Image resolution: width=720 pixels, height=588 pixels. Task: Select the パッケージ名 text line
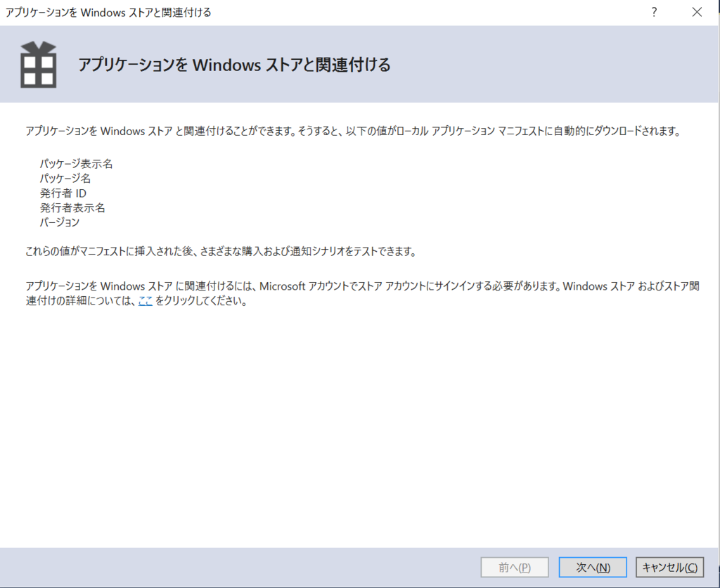click(65, 178)
